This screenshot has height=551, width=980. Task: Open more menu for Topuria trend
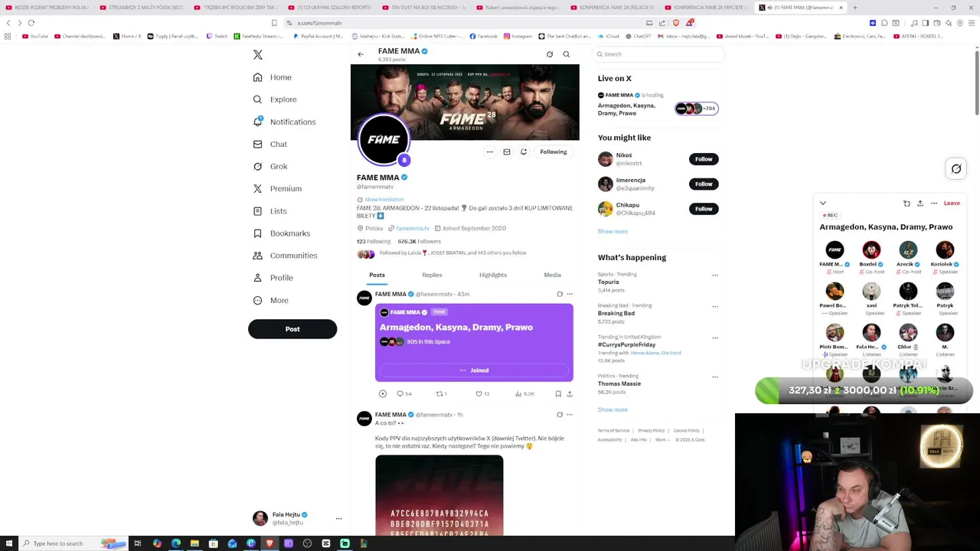715,275
